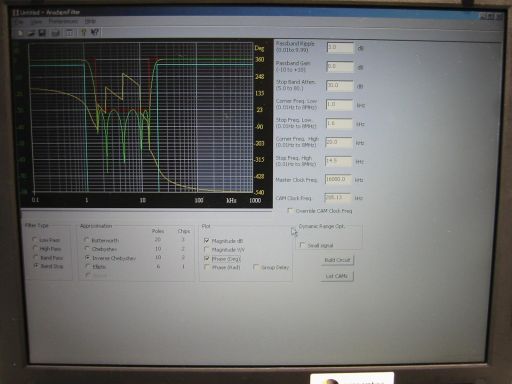Click the context help arrow icon
The width and height of the screenshot is (512, 384).
[95, 32]
